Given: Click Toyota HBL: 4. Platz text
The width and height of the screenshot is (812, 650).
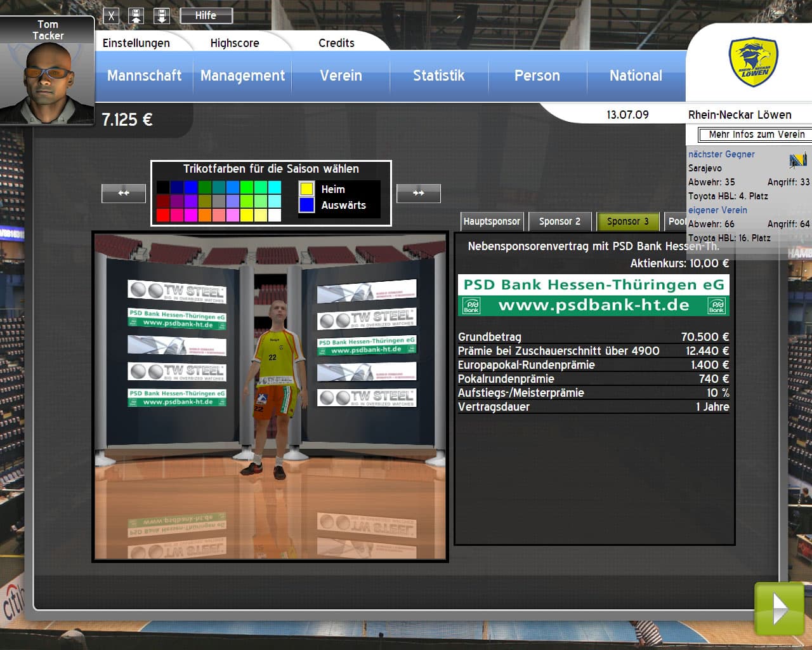Looking at the screenshot, I should point(728,196).
